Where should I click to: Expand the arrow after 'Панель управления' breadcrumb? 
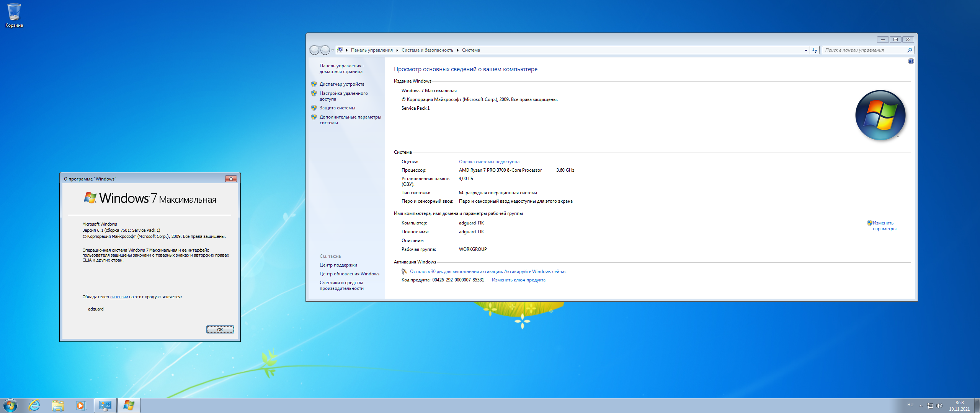tap(397, 50)
